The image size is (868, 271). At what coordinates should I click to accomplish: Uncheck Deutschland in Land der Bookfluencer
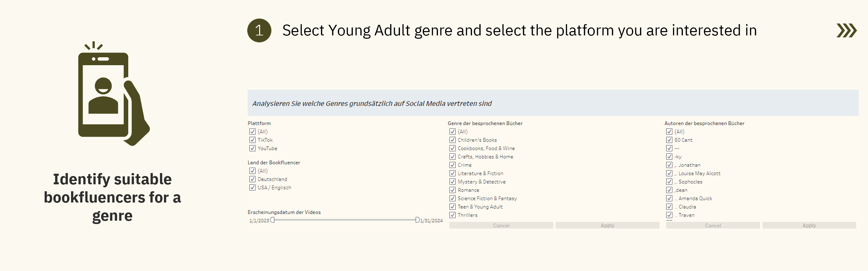[253, 179]
